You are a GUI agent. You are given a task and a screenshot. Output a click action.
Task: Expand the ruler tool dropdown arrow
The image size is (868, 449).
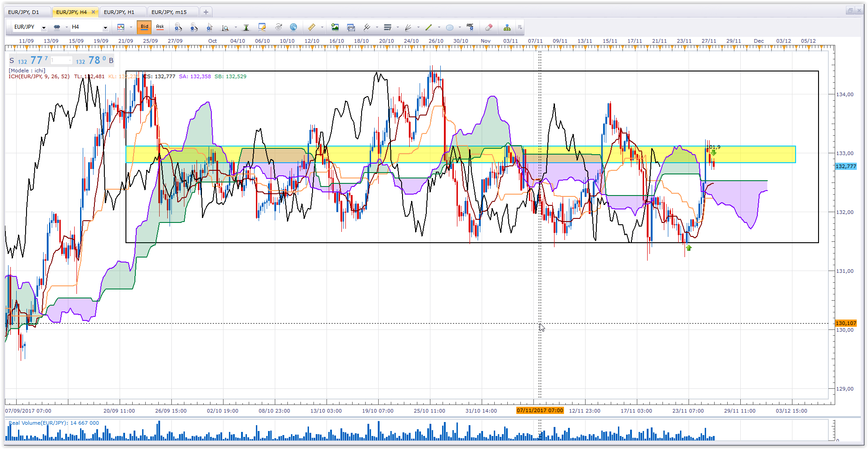pyautogui.click(x=322, y=27)
